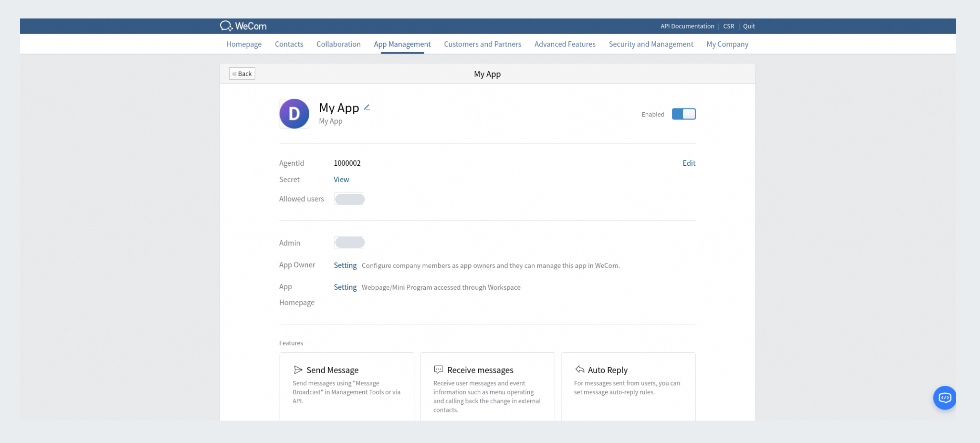Go back using the Back button
Screen dimensions: 980x443
pos(242,74)
